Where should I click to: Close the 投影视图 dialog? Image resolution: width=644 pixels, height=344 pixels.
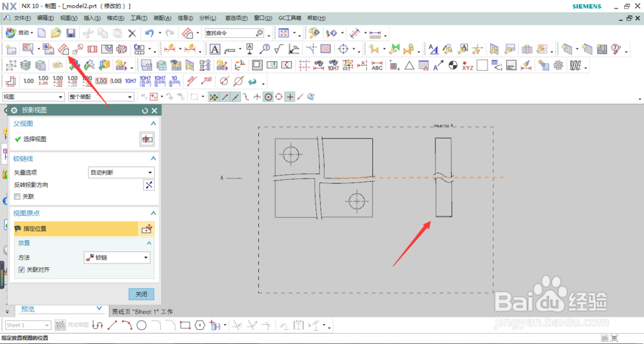tap(155, 111)
